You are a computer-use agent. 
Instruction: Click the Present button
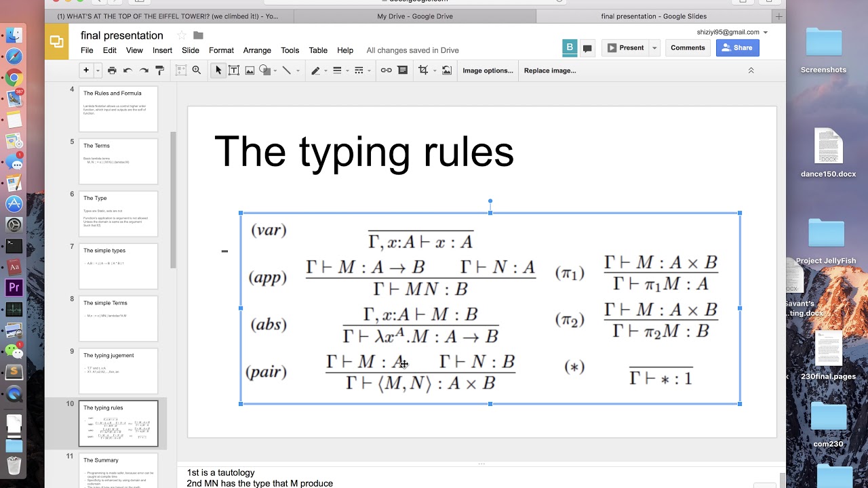click(x=625, y=47)
